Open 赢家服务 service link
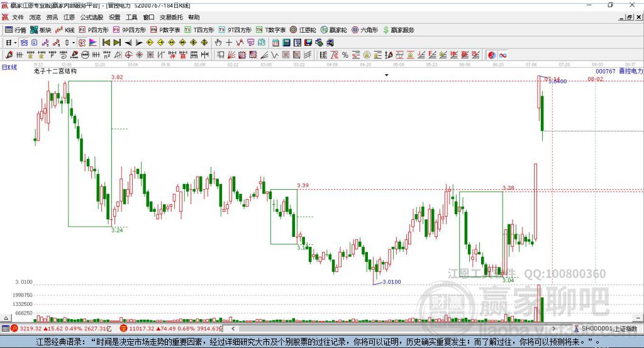This screenshot has height=348, width=644. (x=398, y=30)
